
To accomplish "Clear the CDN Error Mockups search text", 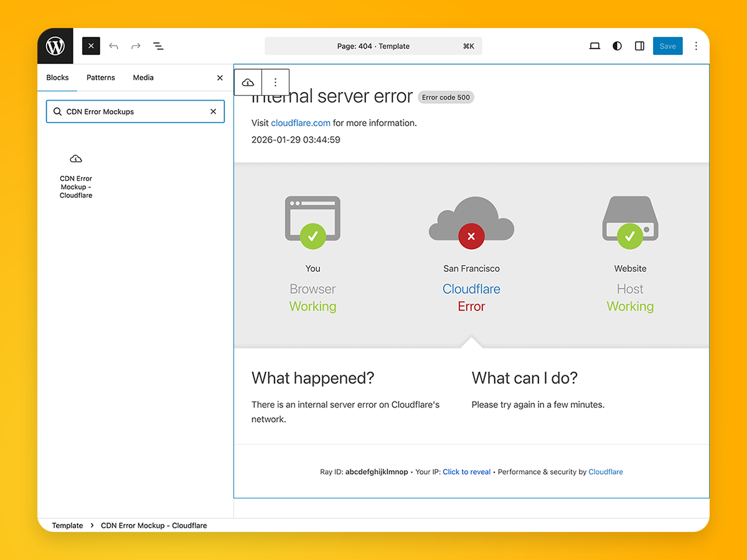I will pos(213,112).
